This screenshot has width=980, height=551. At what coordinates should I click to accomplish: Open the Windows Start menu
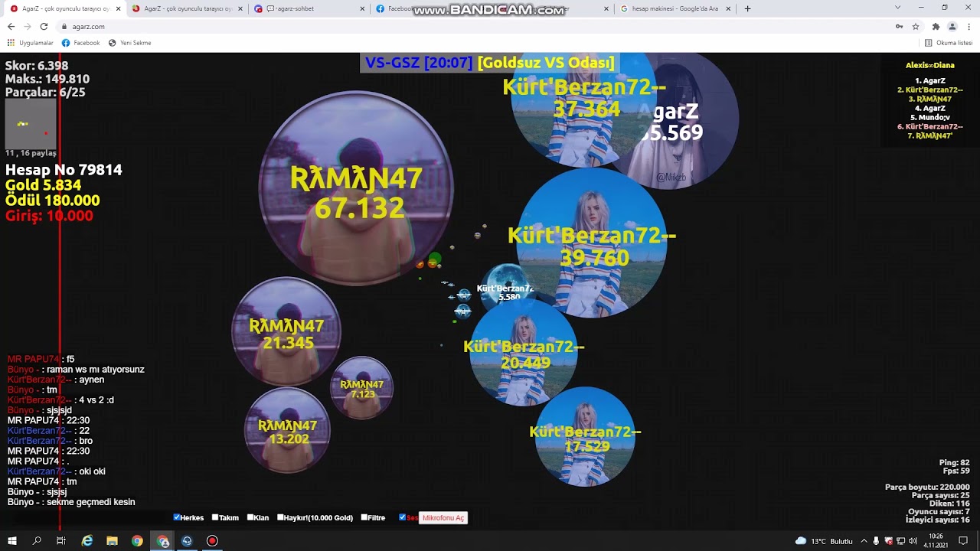pos(12,540)
